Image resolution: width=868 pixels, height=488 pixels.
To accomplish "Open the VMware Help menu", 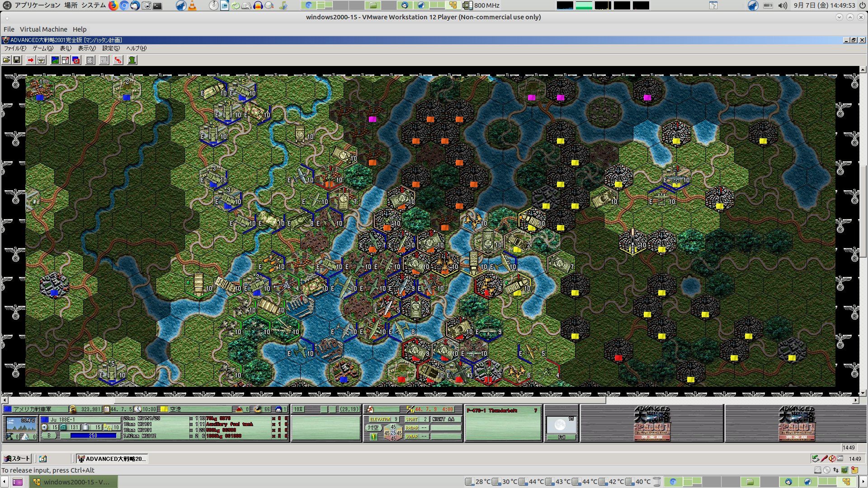I will coord(80,29).
